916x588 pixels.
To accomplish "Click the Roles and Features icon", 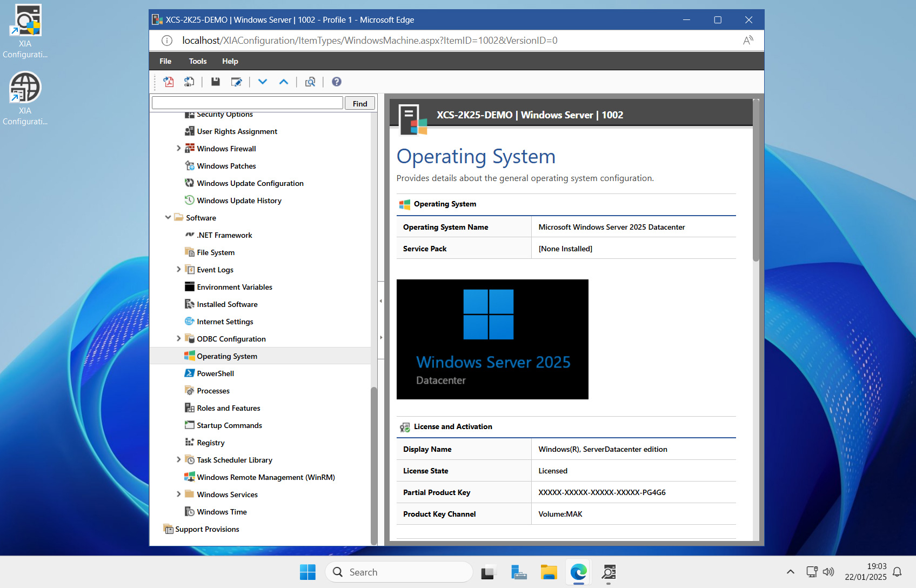I will (x=190, y=407).
